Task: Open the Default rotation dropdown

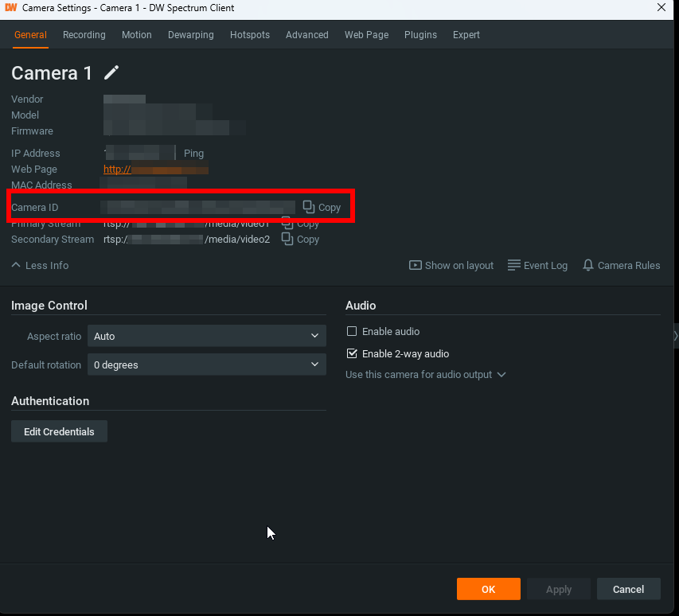Action: tap(206, 365)
